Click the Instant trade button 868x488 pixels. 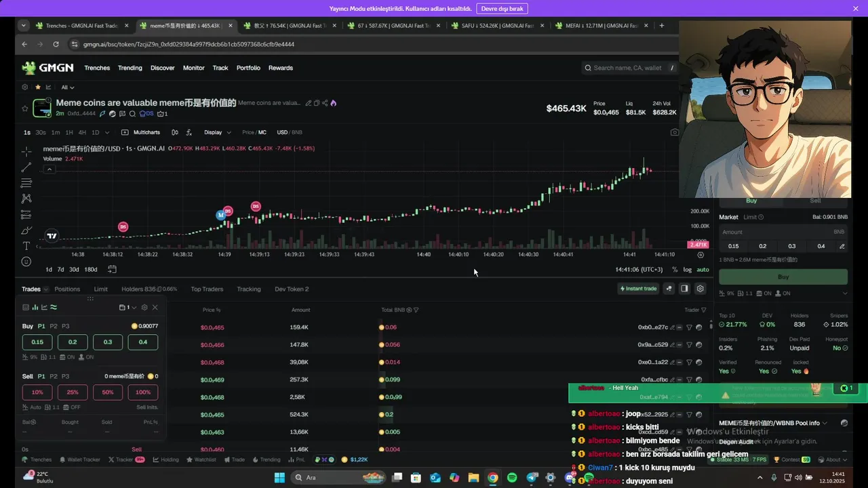coord(638,289)
